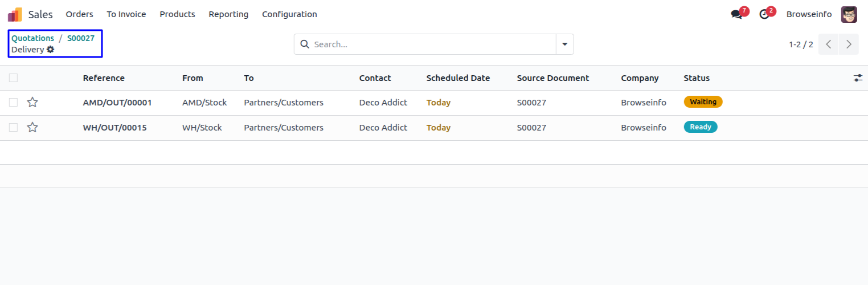Click the Sales app logo icon
Screen dimensions: 868x285
point(15,14)
